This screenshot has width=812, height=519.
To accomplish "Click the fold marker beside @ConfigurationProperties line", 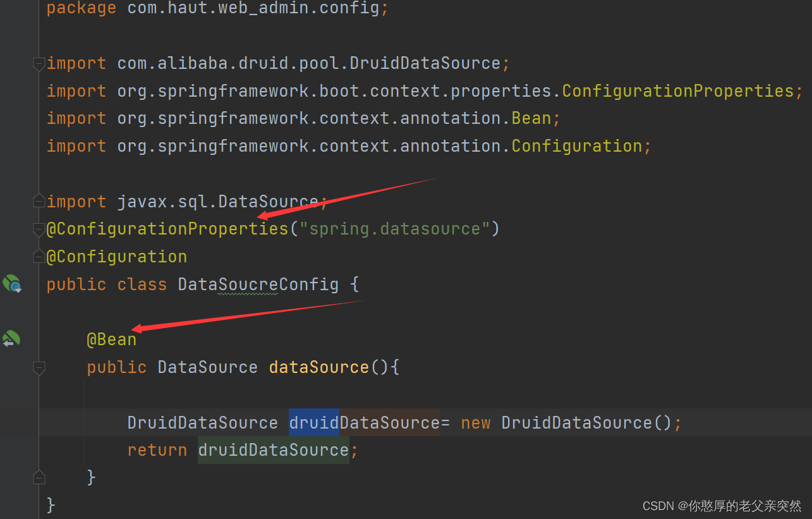I will (39, 229).
